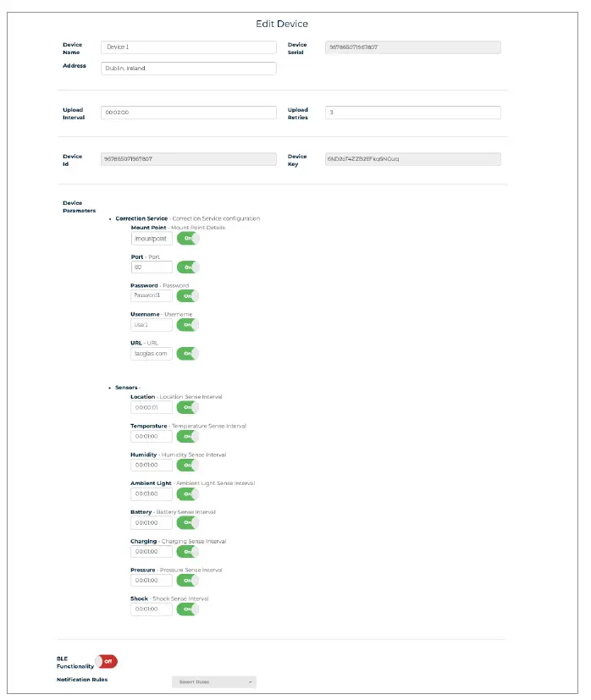The image size is (591, 700).
Task: Edit the Address field with Dublin, Ireland
Action: tap(188, 69)
